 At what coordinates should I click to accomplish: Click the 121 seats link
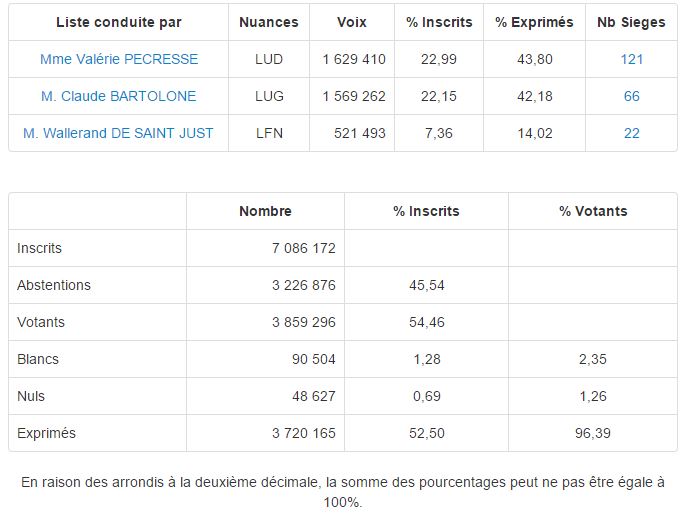click(631, 59)
